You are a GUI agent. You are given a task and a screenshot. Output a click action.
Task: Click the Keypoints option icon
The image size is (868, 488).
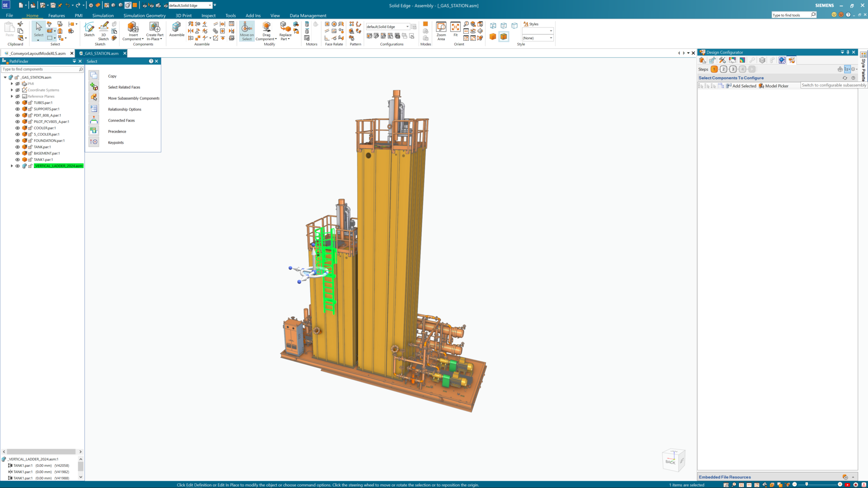coord(94,142)
